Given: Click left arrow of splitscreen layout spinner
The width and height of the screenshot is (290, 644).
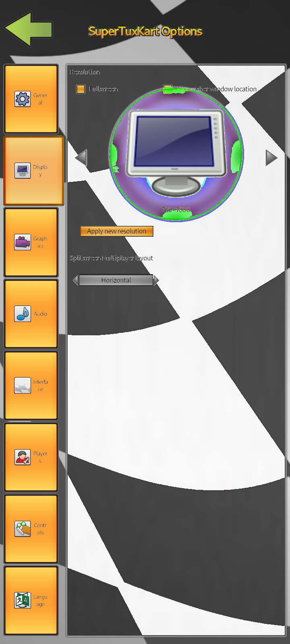Looking at the screenshot, I should tap(76, 280).
